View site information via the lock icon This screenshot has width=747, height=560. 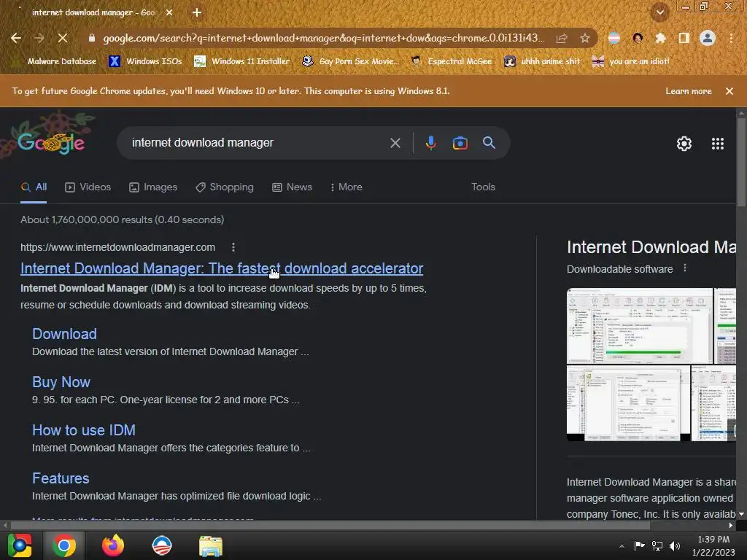92,38
